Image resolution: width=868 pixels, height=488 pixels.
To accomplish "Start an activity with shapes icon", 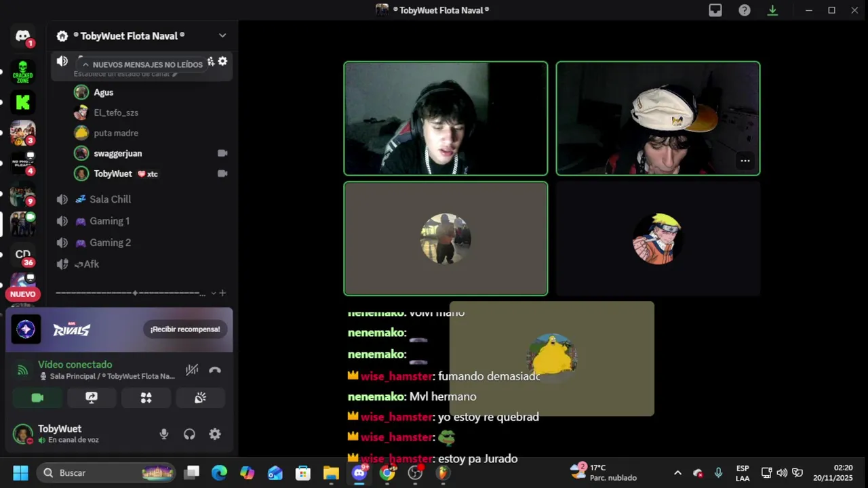I will [146, 398].
